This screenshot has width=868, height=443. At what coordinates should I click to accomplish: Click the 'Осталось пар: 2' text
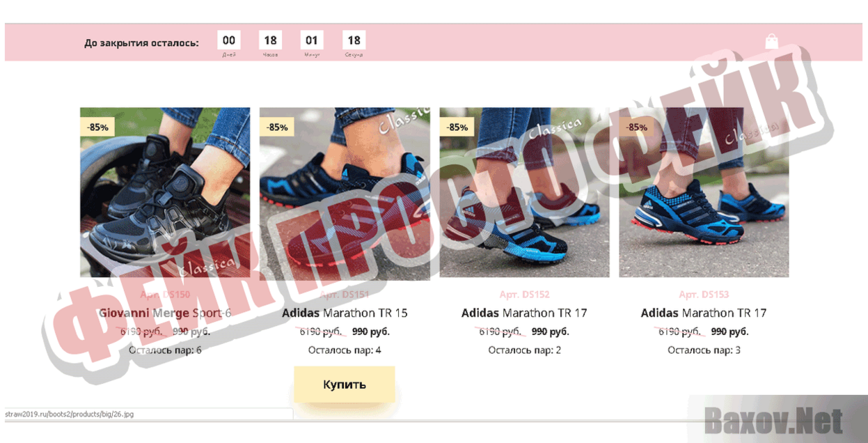[x=524, y=350]
